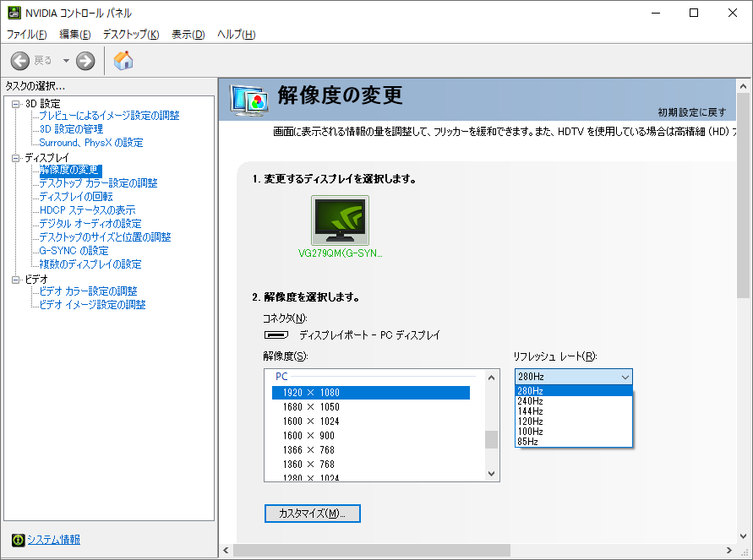Go to the Home page icon
753x560 pixels.
point(123,61)
